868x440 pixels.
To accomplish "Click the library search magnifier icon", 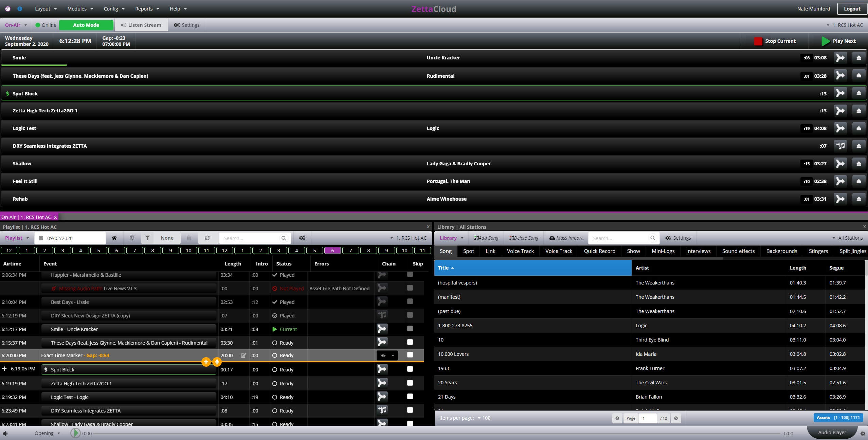I will [x=652, y=238].
